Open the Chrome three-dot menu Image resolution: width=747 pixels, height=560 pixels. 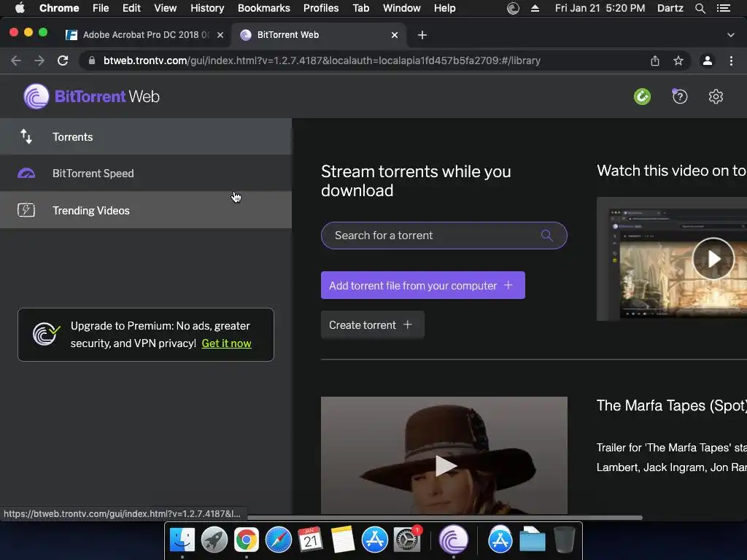pyautogui.click(x=731, y=61)
